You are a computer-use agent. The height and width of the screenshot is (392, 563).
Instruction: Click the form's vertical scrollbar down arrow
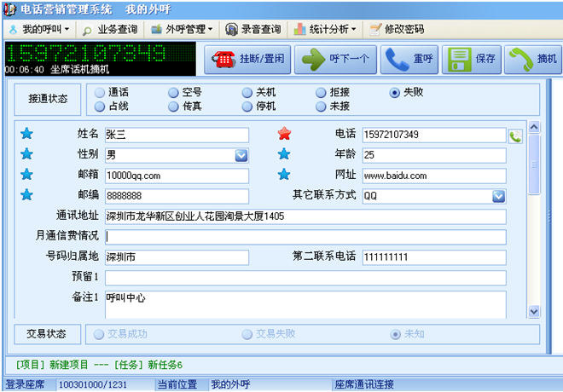click(x=534, y=311)
